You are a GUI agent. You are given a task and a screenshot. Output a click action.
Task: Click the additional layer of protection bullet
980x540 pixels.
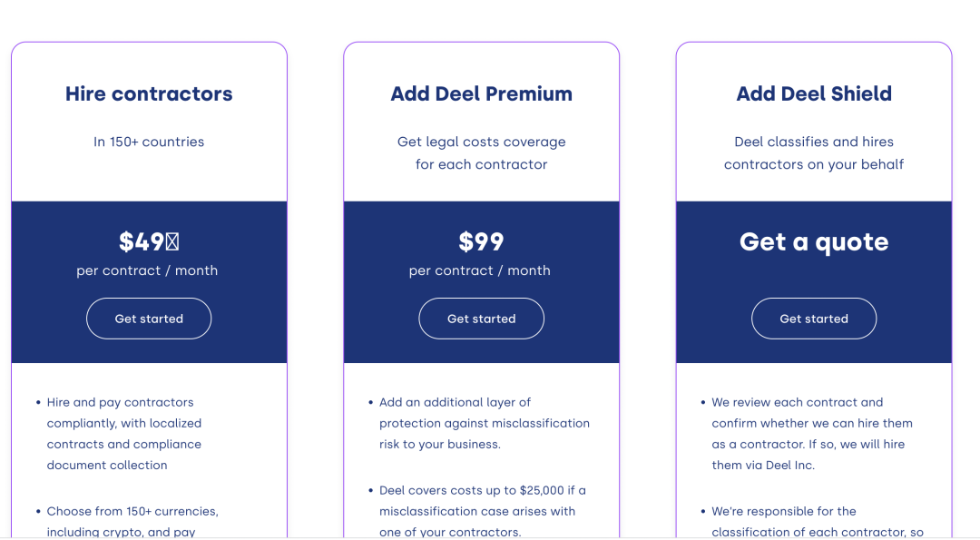pos(484,423)
